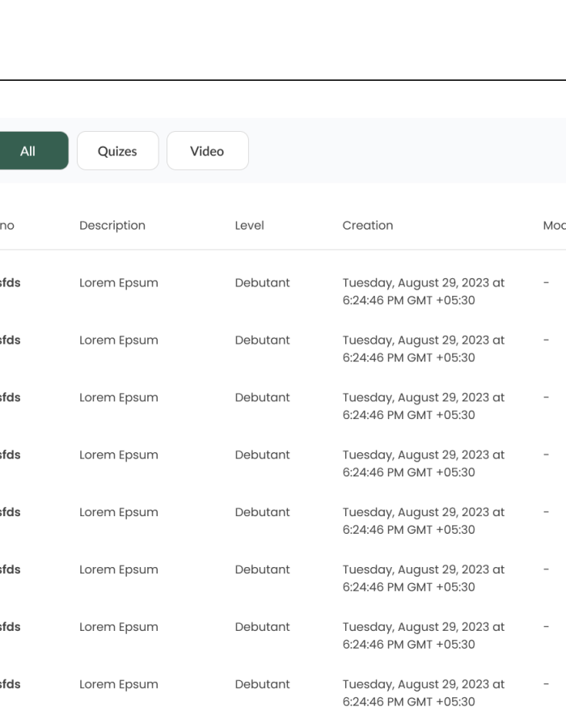
Task: Click Lorem Epsum in the fifth row
Action: pyautogui.click(x=118, y=513)
